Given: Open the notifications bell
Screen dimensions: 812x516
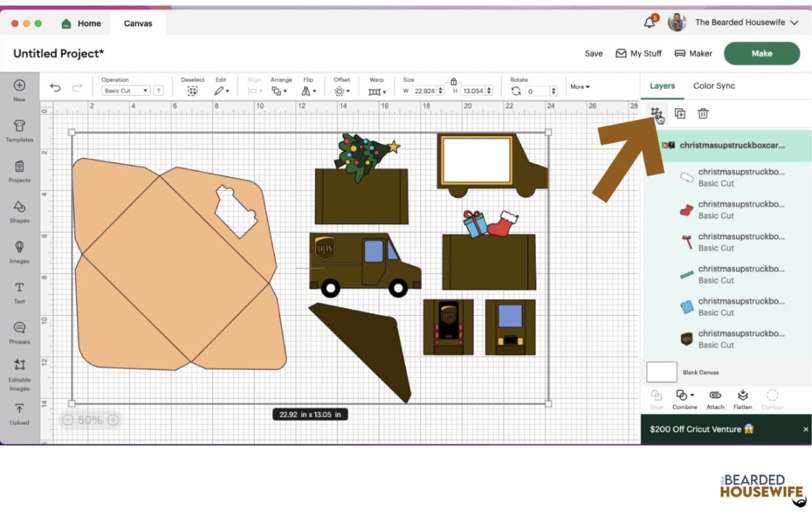Looking at the screenshot, I should pyautogui.click(x=650, y=23).
